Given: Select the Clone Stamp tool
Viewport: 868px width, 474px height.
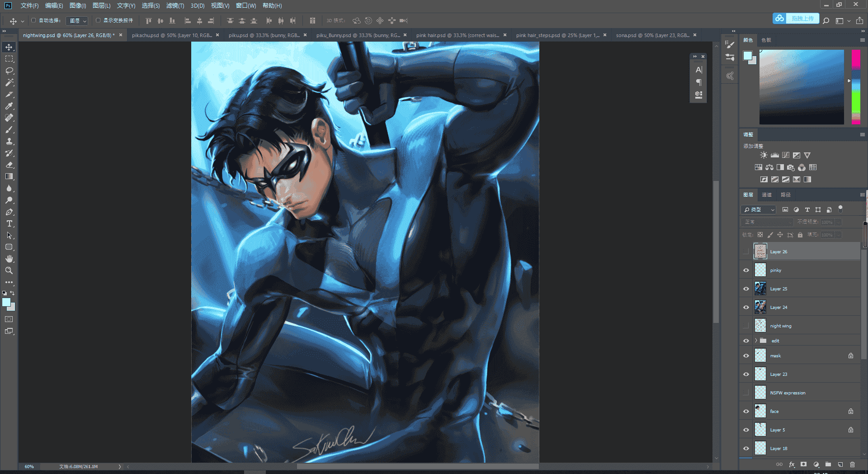Looking at the screenshot, I should 9,141.
